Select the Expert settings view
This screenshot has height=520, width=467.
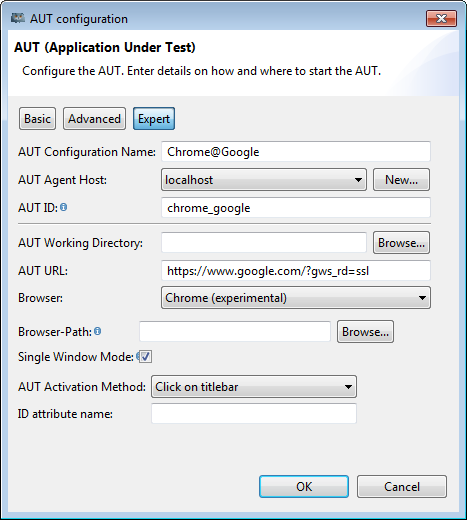coord(154,119)
